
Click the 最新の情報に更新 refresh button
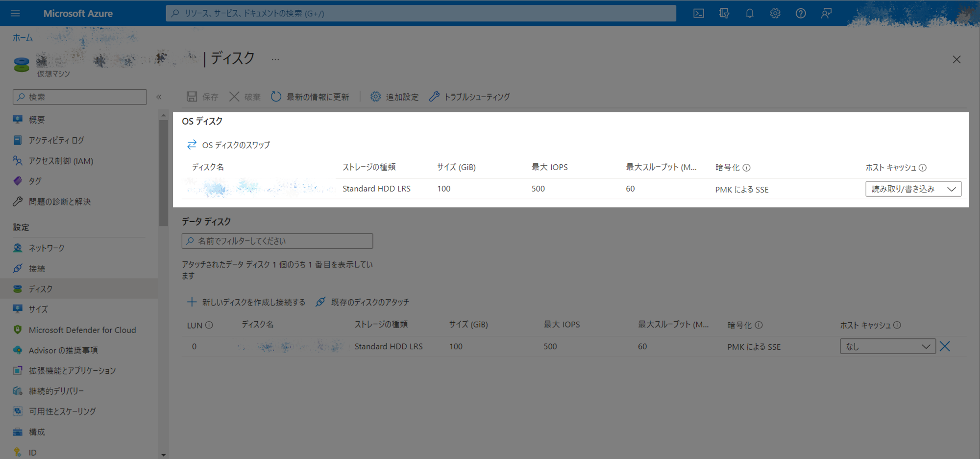click(310, 97)
